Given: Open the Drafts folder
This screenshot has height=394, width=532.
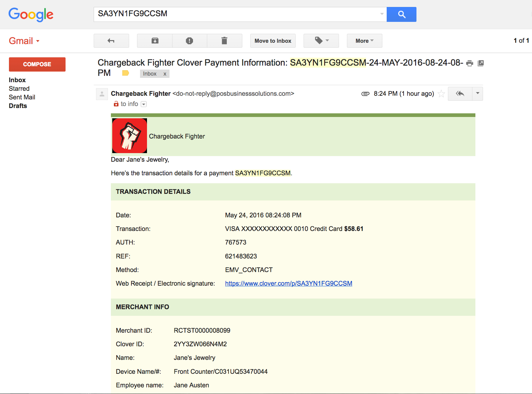Looking at the screenshot, I should point(18,106).
